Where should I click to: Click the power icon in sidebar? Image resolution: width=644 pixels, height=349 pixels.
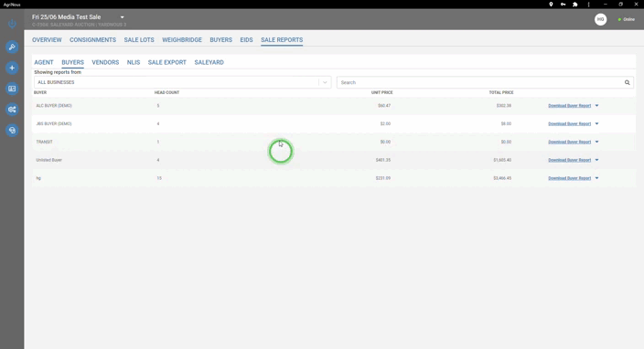[x=12, y=24]
